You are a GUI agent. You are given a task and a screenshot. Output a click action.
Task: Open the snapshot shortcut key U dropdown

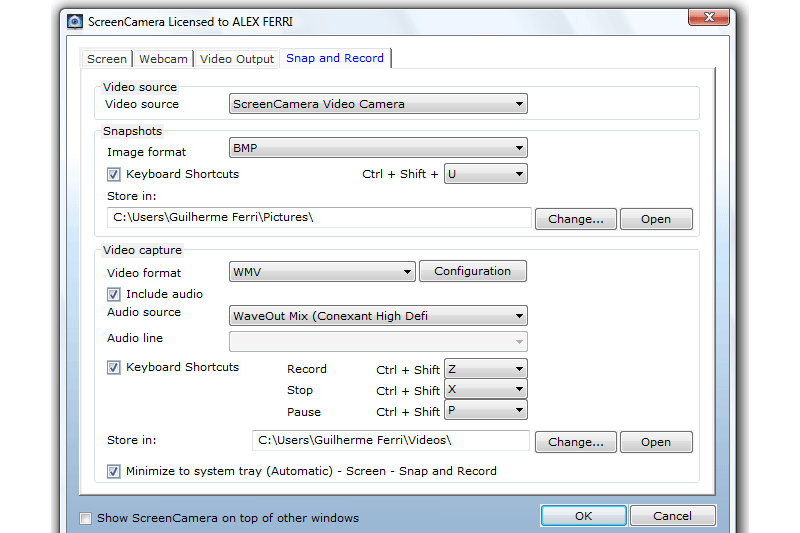(486, 174)
